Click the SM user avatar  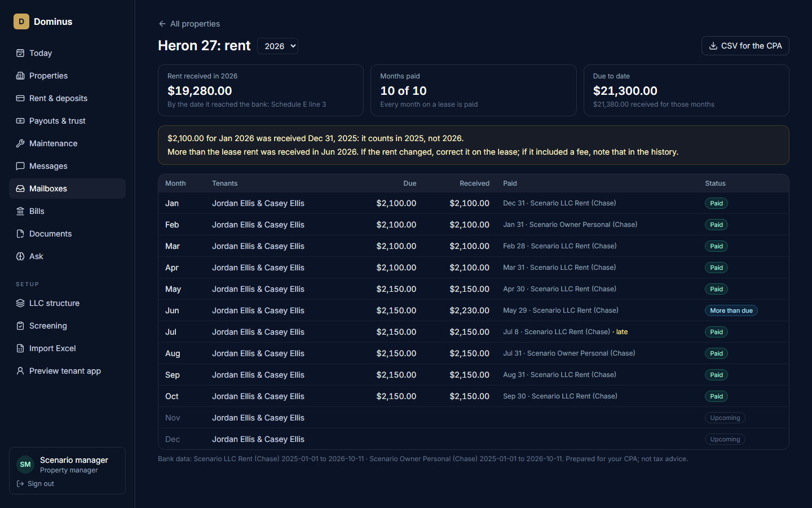[x=25, y=465]
